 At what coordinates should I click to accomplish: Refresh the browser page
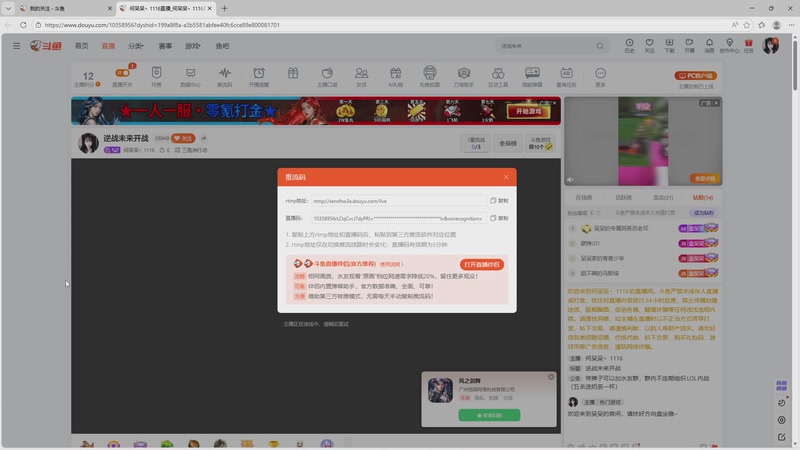coord(23,24)
